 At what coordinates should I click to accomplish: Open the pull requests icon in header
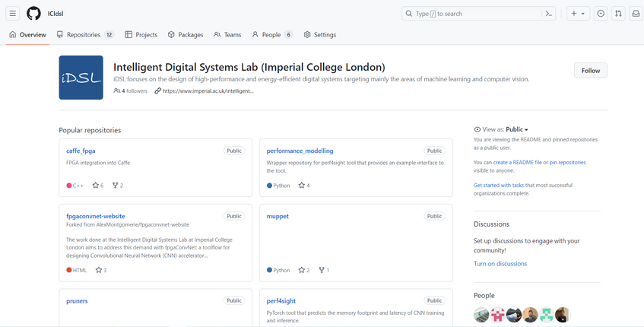pyautogui.click(x=618, y=14)
